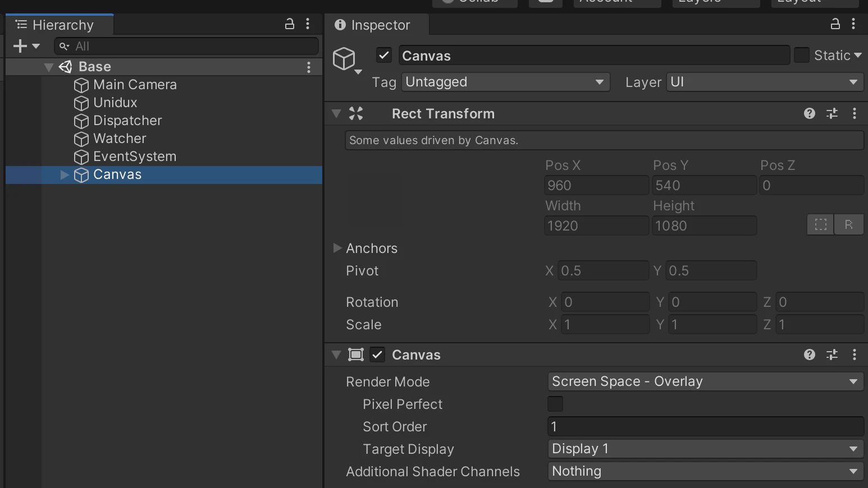The height and width of the screenshot is (488, 868).
Task: Click the Inspector panel lock icon
Action: coord(835,24)
